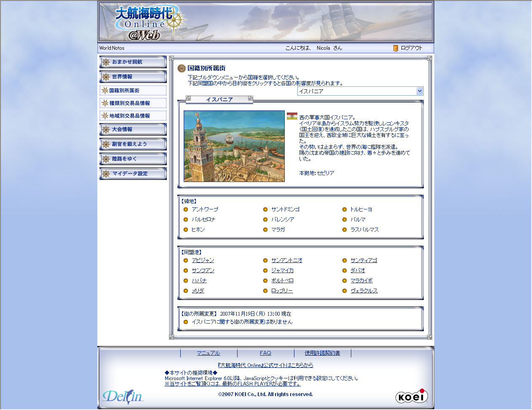This screenshot has height=410, width=532.
Task: Open the 陸路をゆく menu button
Action: pos(133,159)
